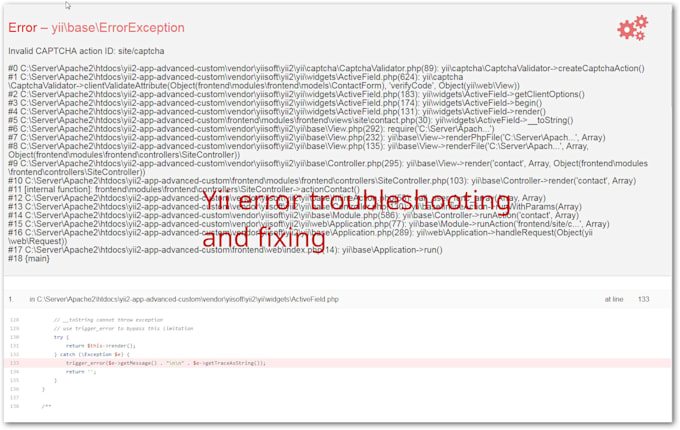Click the red gears icon in the error header
Image resolution: width=680 pixels, height=430 pixels.
pos(633,28)
